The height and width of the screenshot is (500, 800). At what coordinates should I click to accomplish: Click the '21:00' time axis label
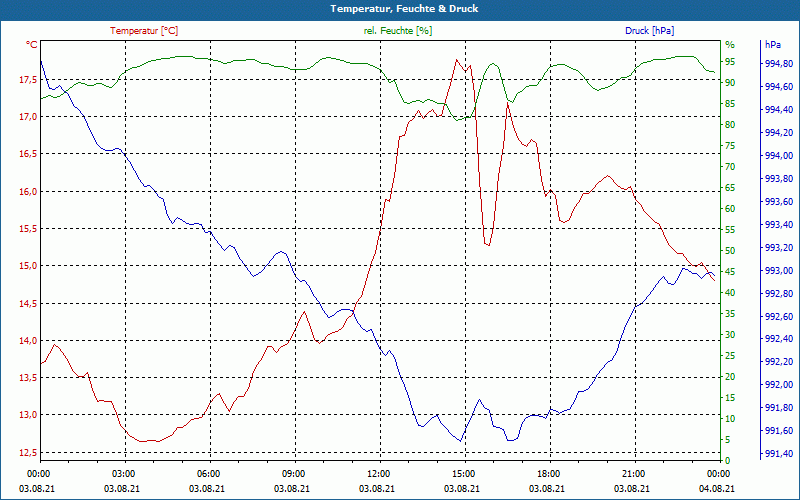pyautogui.click(x=633, y=473)
